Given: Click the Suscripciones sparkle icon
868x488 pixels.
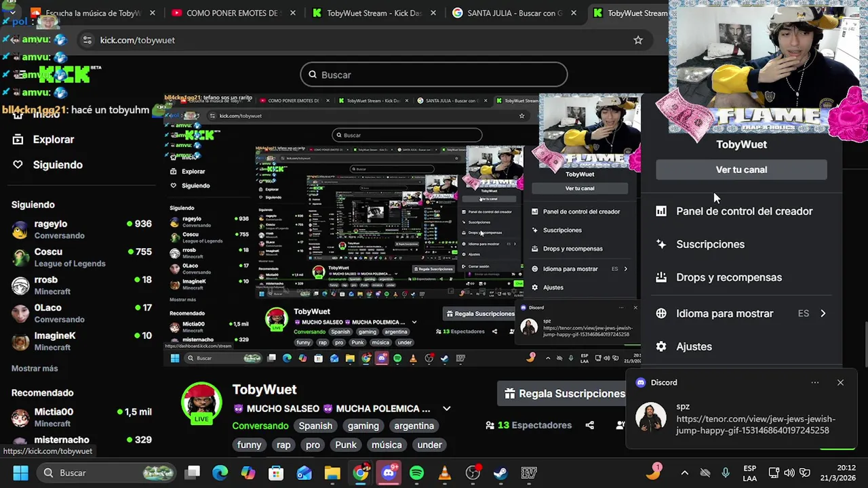Looking at the screenshot, I should [661, 244].
